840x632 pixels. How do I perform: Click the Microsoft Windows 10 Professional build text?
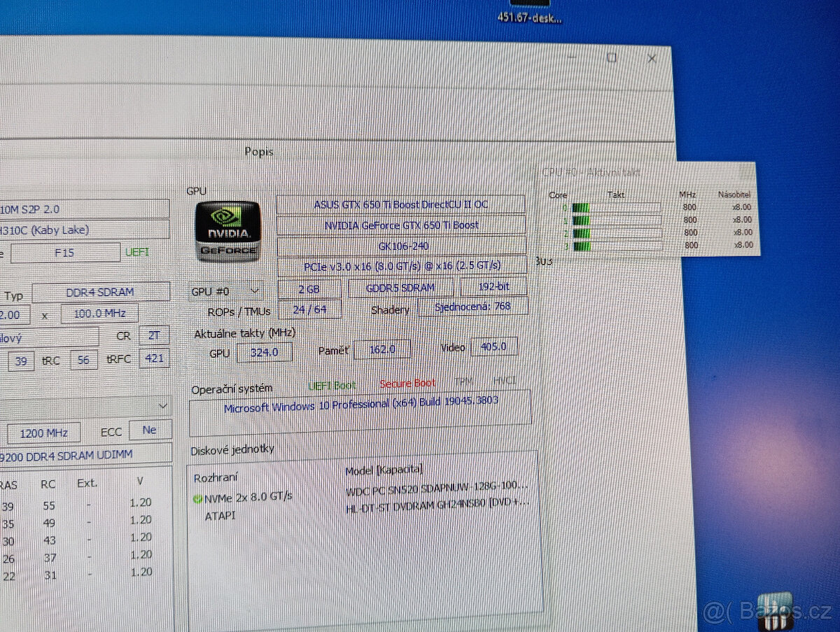[x=361, y=405]
